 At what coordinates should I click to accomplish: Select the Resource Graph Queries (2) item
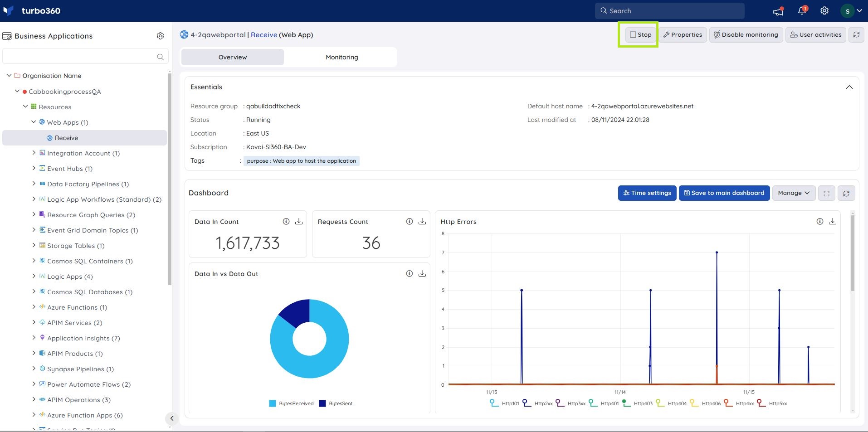tap(91, 215)
